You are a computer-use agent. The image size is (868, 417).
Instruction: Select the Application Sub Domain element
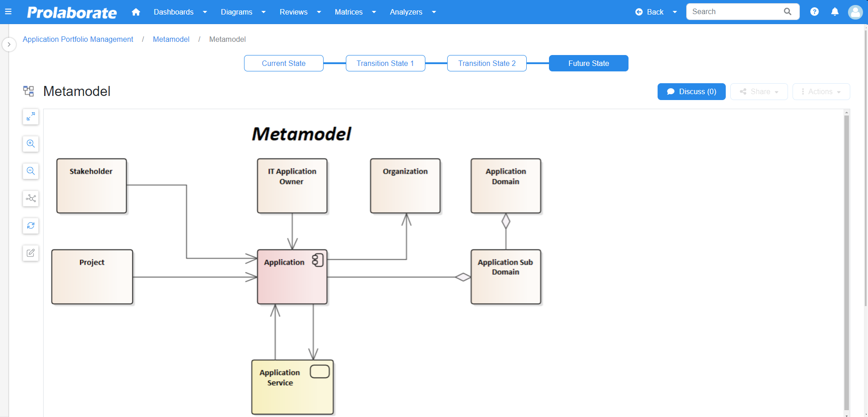coord(506,276)
